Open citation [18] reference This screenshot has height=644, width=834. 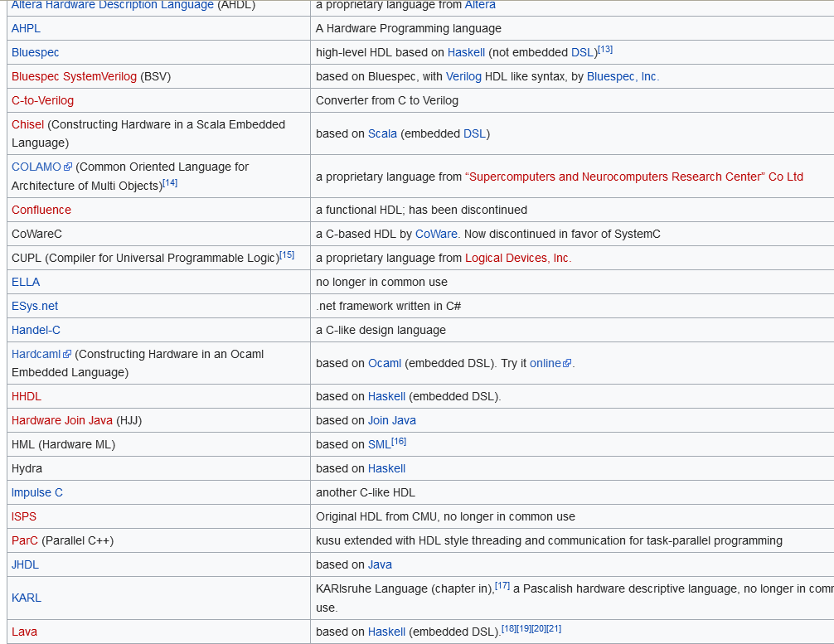509,628
